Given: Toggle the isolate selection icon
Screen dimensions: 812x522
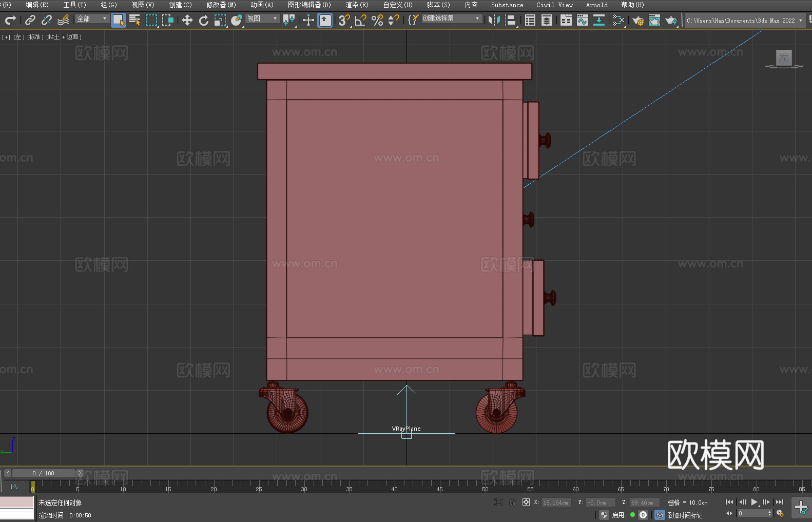Looking at the screenshot, I should coord(498,502).
